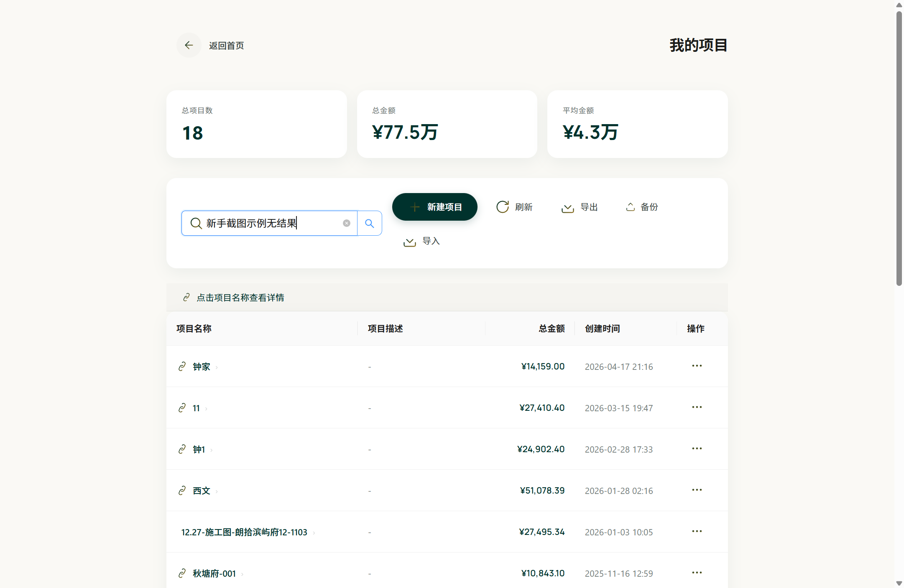The width and height of the screenshot is (904, 588).
Task: Open more actions for project 11
Action: click(x=697, y=407)
